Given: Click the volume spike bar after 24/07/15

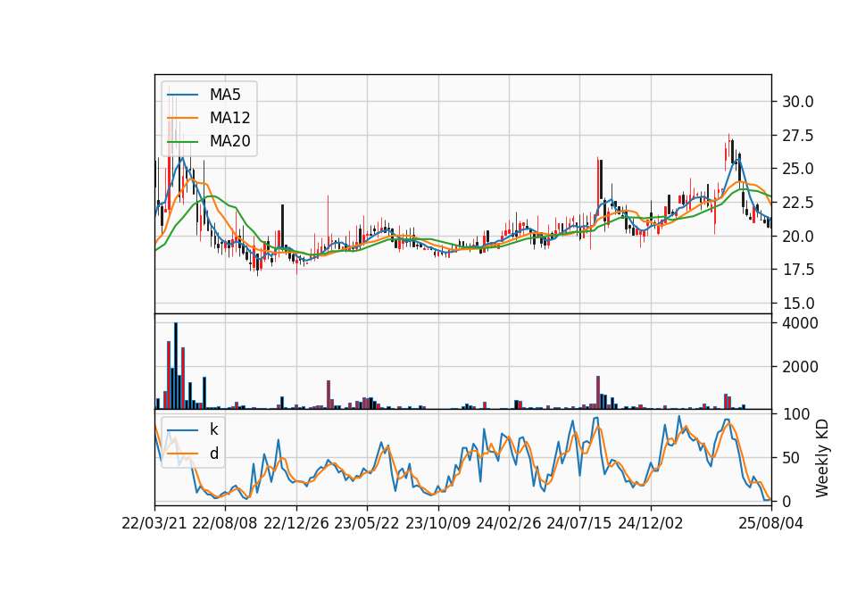Looking at the screenshot, I should (598, 393).
